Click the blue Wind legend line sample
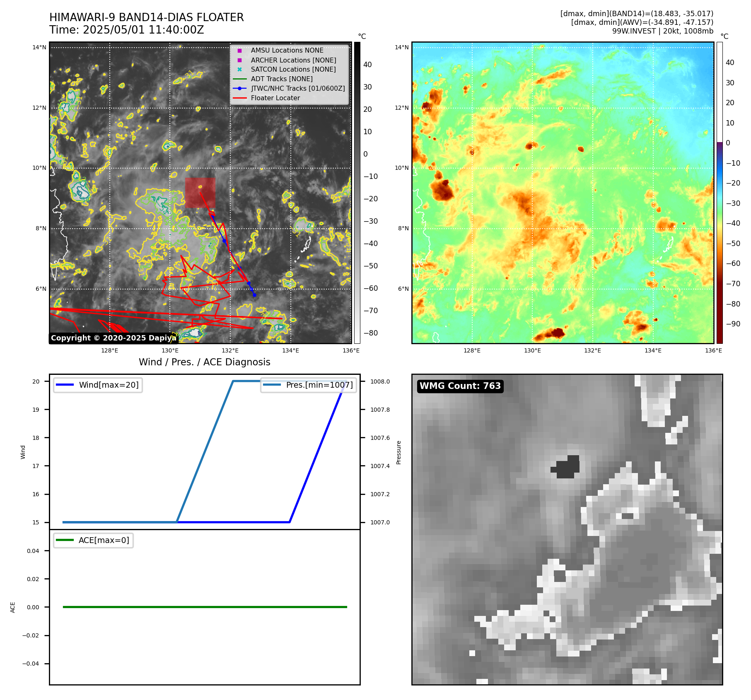This screenshot has height=700, width=751. (65, 385)
